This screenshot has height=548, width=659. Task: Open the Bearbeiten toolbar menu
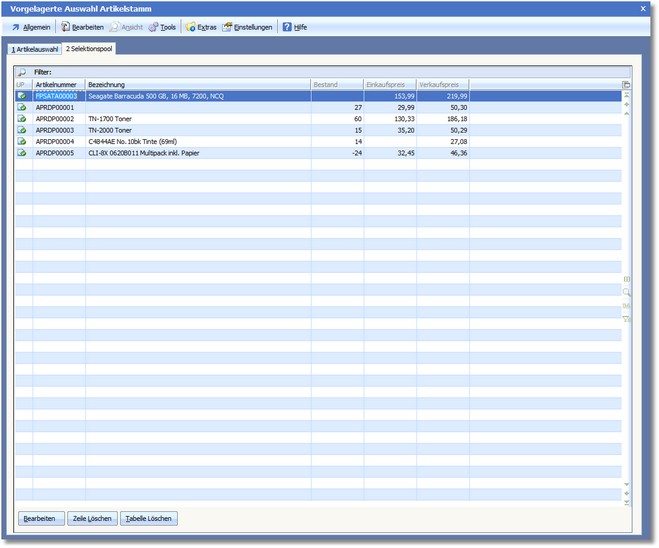coord(82,27)
